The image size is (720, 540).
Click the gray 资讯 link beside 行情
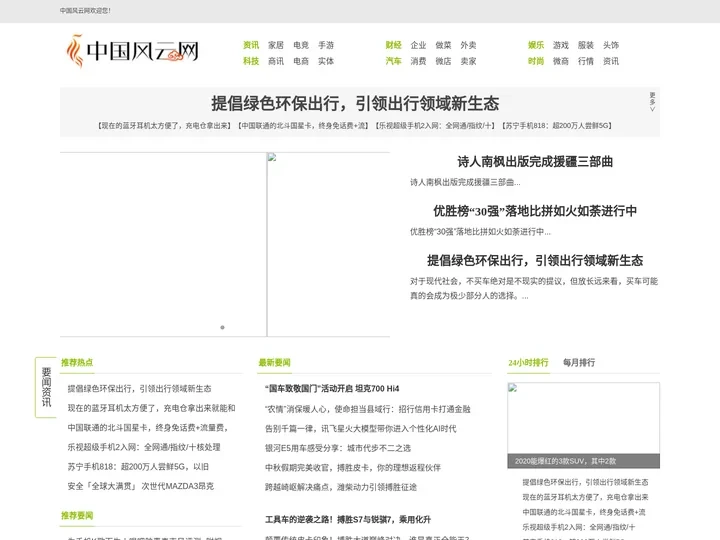coord(611,61)
